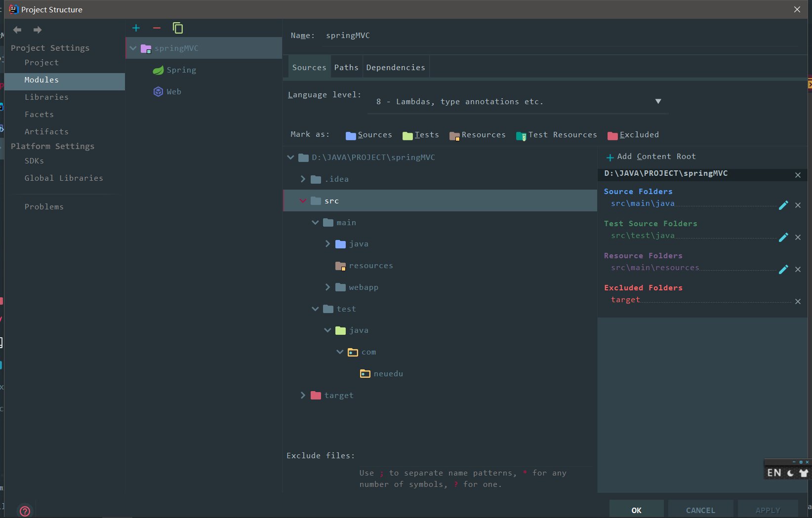Click the OK button
This screenshot has height=518, width=812.
636,510
